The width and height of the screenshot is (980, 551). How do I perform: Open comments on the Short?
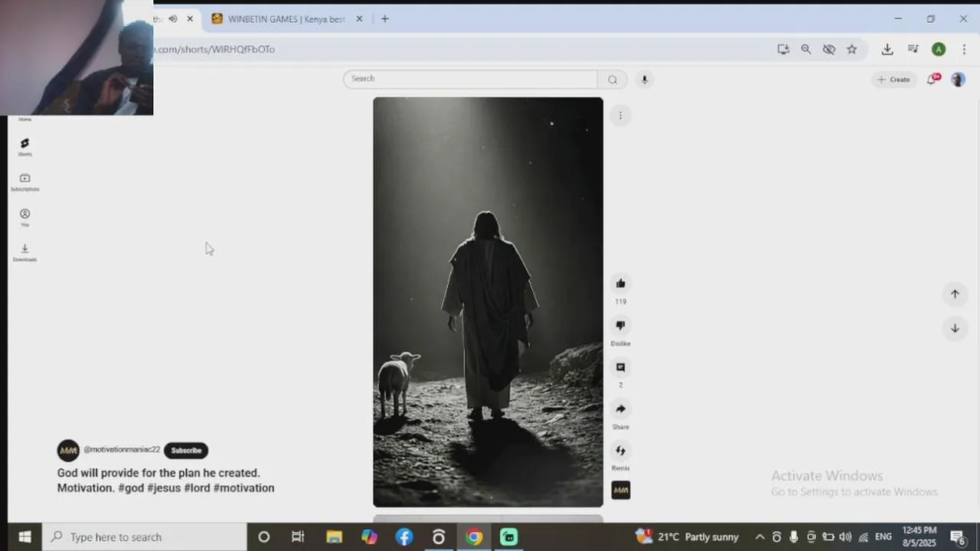pyautogui.click(x=621, y=367)
